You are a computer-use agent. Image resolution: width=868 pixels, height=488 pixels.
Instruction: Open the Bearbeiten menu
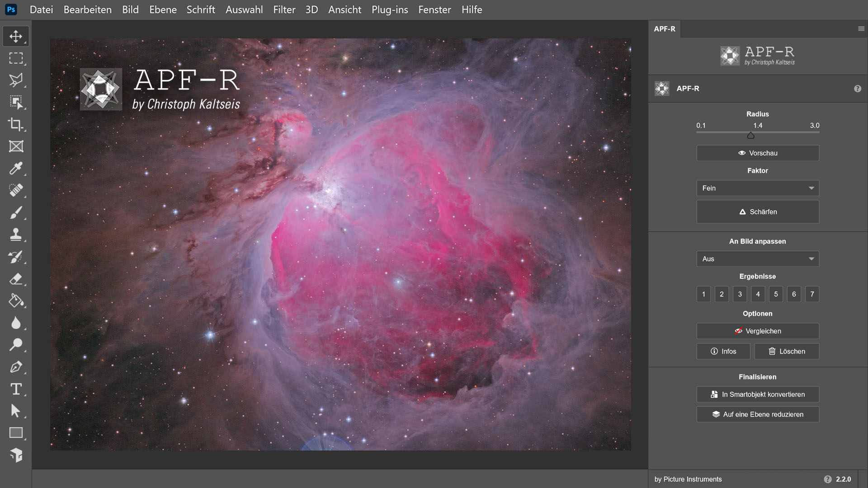(88, 9)
